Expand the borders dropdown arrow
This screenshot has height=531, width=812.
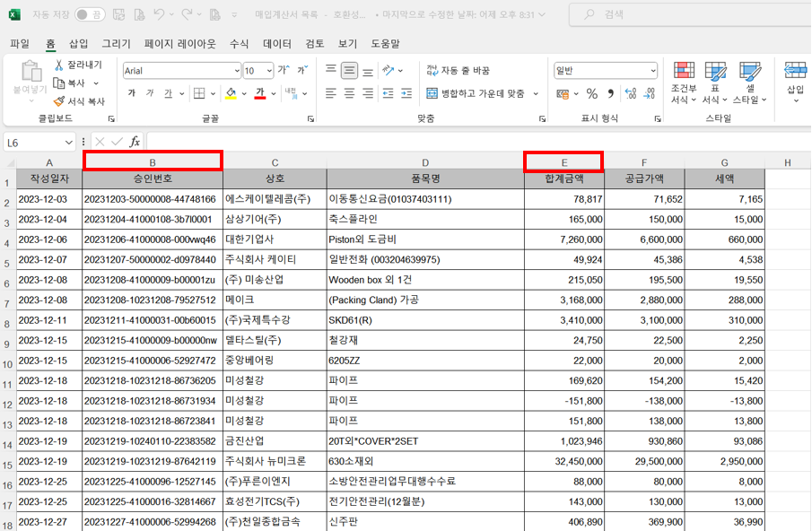(213, 93)
